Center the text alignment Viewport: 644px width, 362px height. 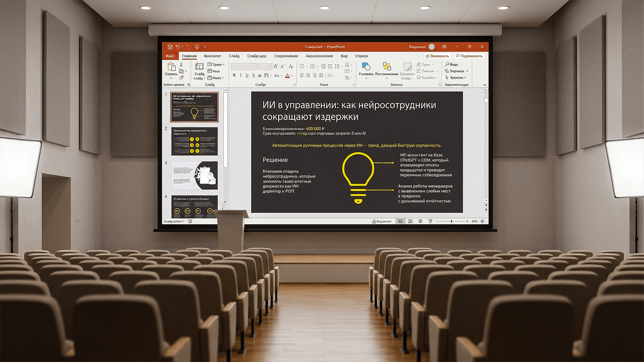[x=308, y=76]
